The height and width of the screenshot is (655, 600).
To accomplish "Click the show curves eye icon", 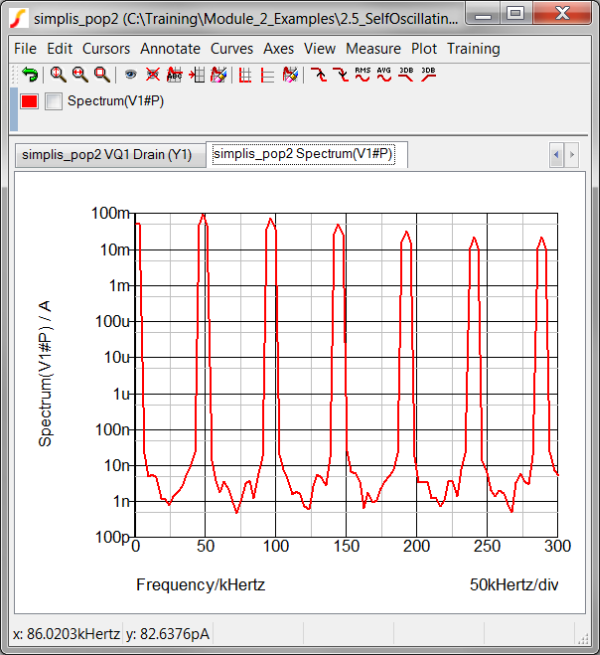I will 130,74.
